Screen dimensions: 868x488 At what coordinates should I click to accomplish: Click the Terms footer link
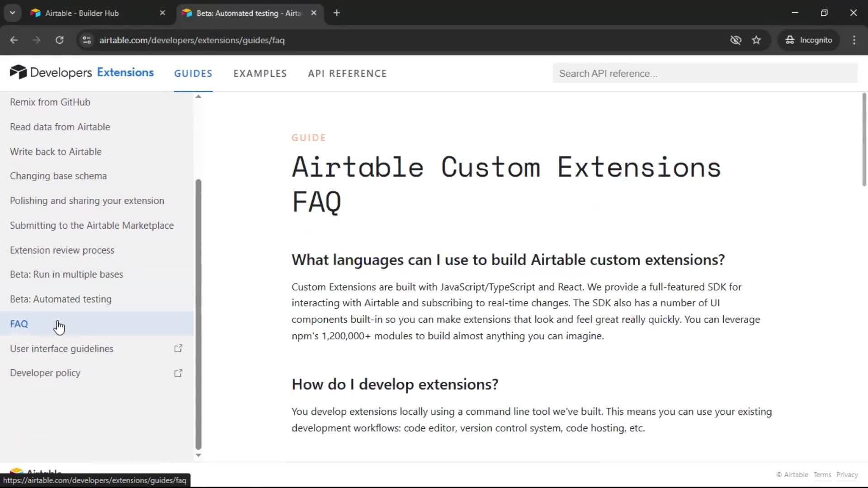(822, 474)
